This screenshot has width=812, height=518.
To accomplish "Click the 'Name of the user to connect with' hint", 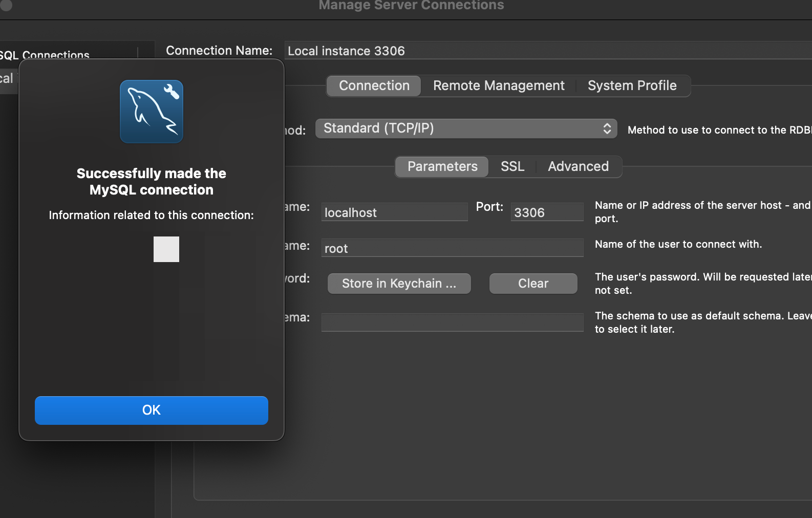I will pos(678,244).
